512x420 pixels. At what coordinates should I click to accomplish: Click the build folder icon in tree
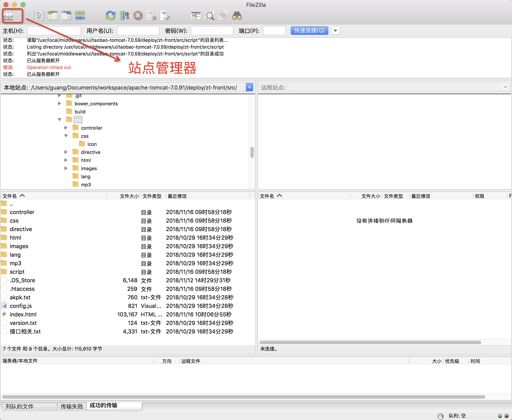click(x=69, y=111)
